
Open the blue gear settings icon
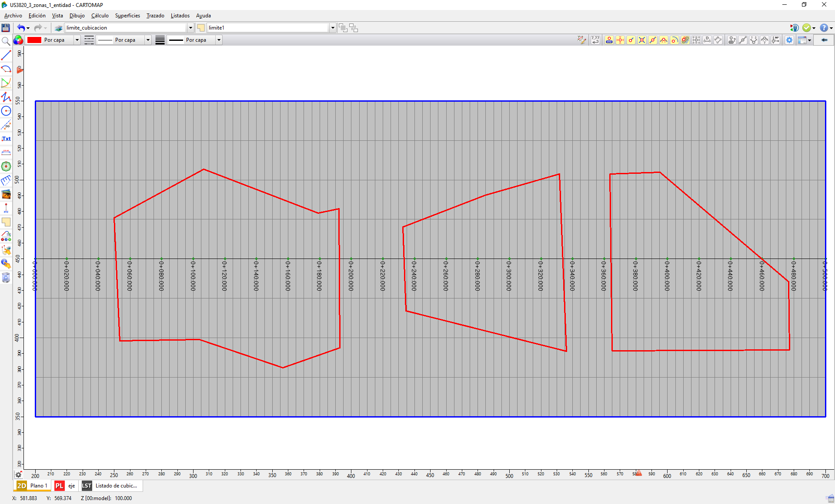[789, 40]
